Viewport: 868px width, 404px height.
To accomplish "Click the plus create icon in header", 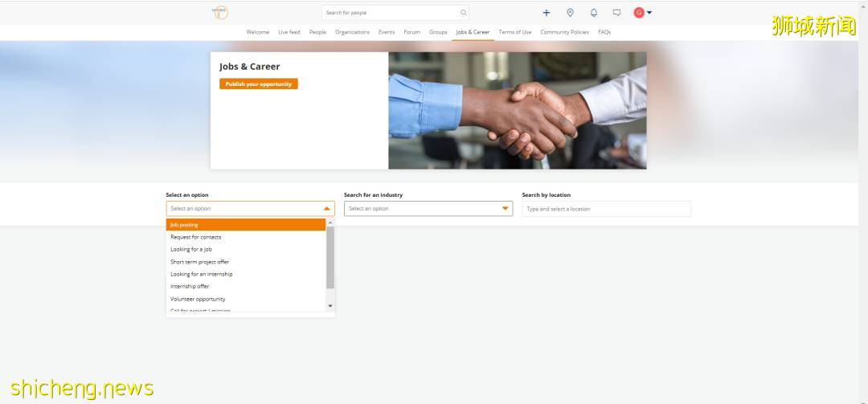I will coord(547,13).
